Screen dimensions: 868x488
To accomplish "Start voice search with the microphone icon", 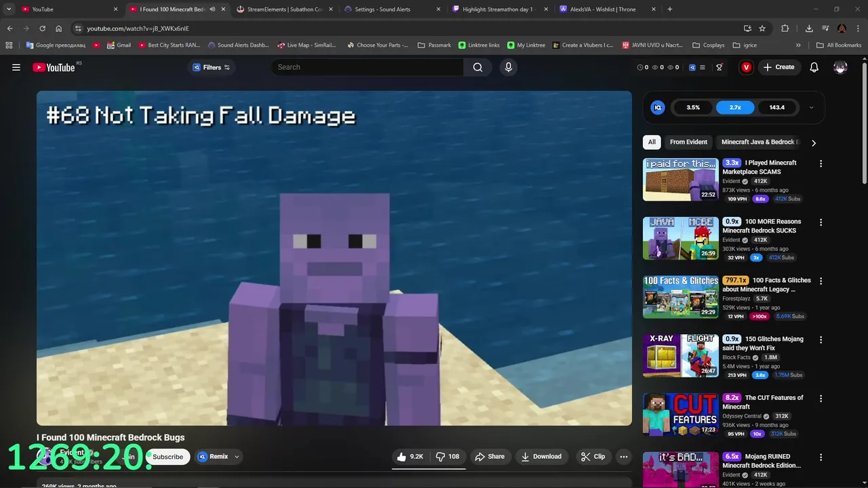I will click(509, 67).
